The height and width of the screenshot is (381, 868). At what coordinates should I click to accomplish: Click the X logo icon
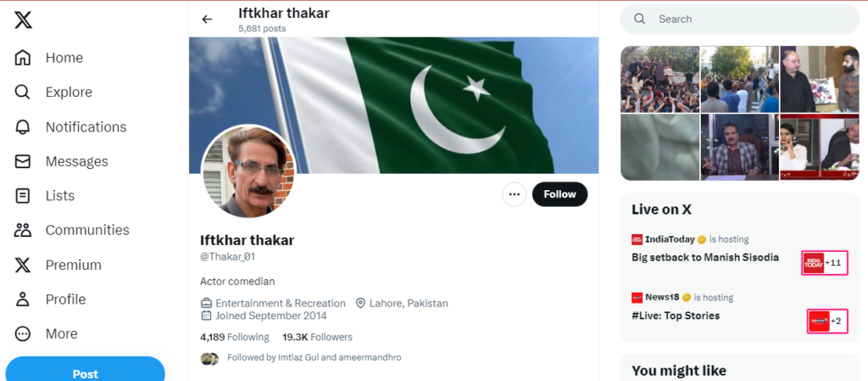point(23,20)
